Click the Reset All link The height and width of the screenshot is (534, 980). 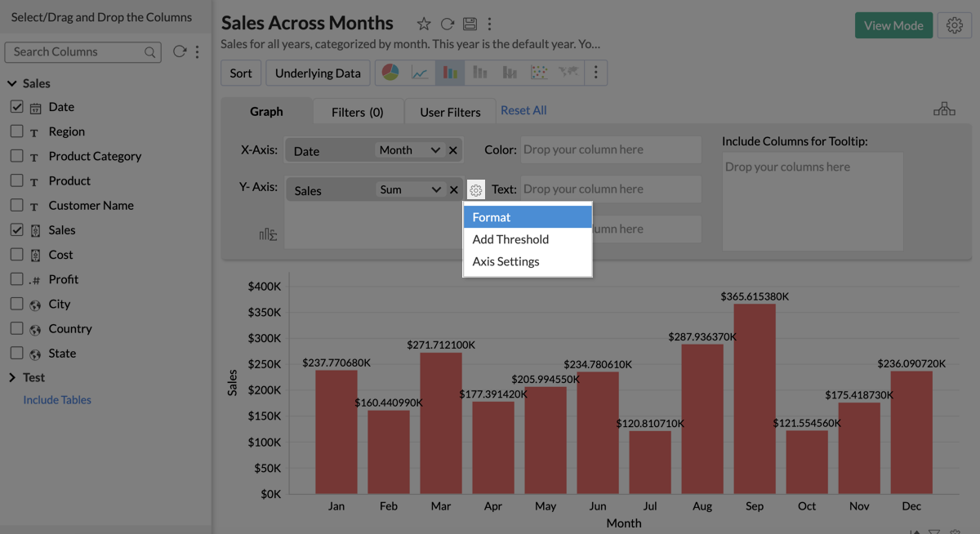coord(523,110)
